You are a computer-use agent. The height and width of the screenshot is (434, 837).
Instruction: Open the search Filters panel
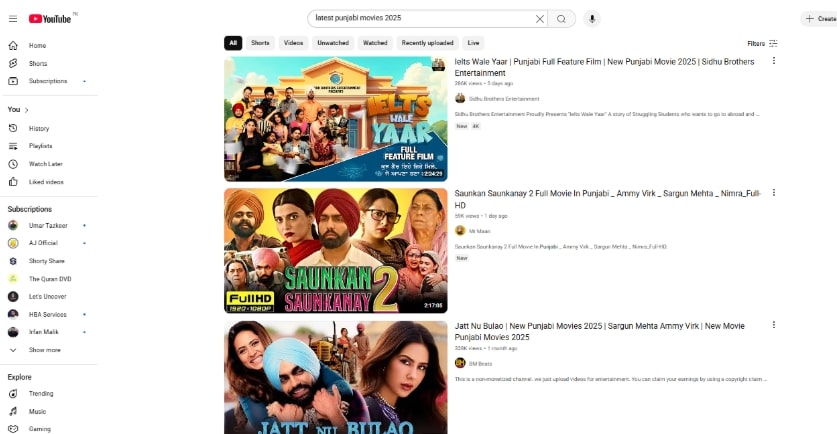click(x=762, y=43)
